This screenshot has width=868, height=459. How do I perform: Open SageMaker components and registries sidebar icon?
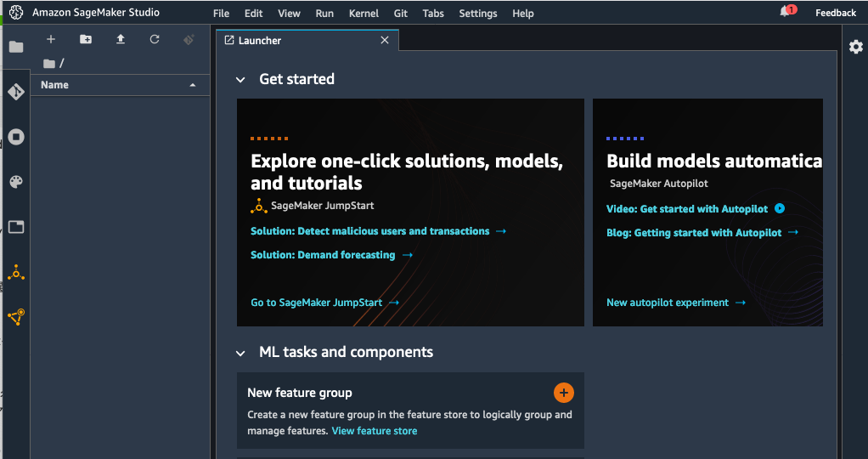16,316
